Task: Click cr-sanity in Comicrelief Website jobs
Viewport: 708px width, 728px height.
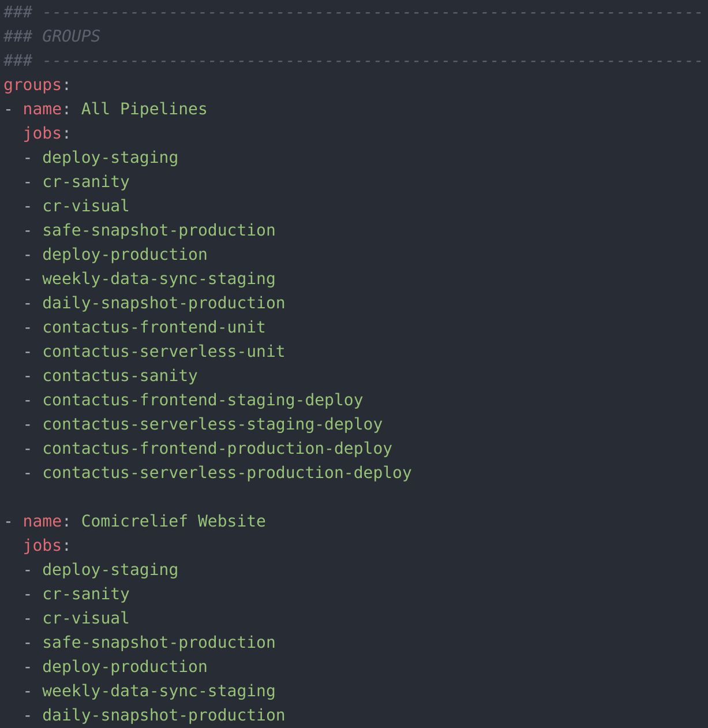Action: click(x=86, y=595)
